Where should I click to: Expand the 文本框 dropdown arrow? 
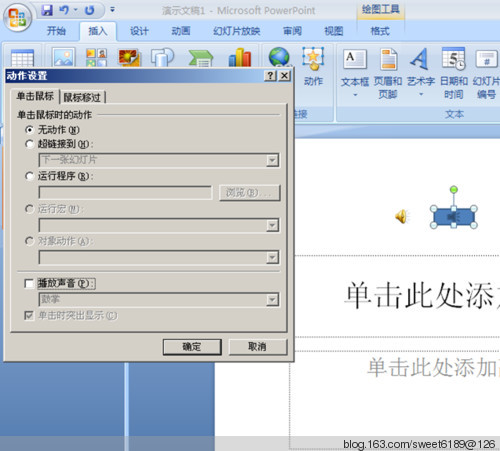tap(355, 95)
